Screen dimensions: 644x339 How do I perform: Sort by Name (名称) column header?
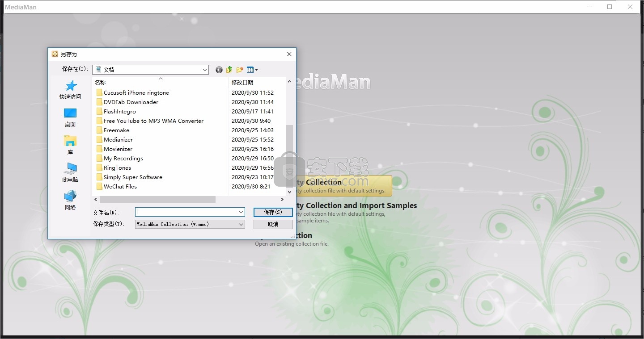coord(161,82)
